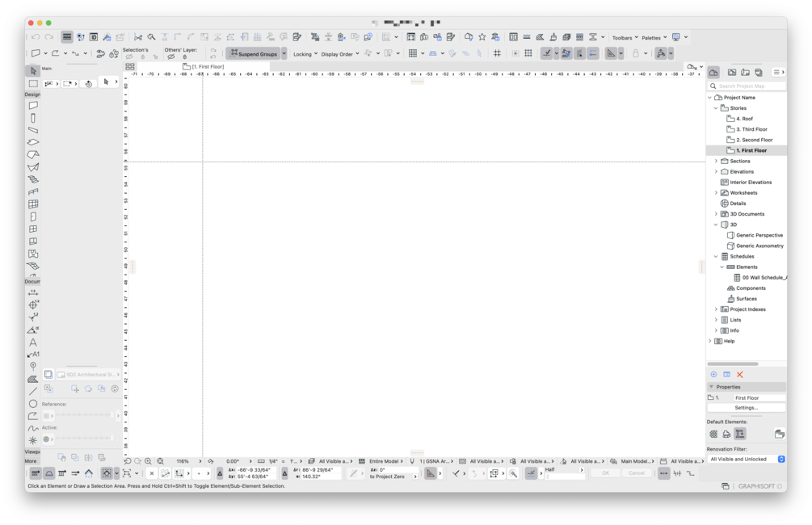The image size is (812, 525).
Task: Click the red X delete icon in Navigator
Action: coord(740,374)
